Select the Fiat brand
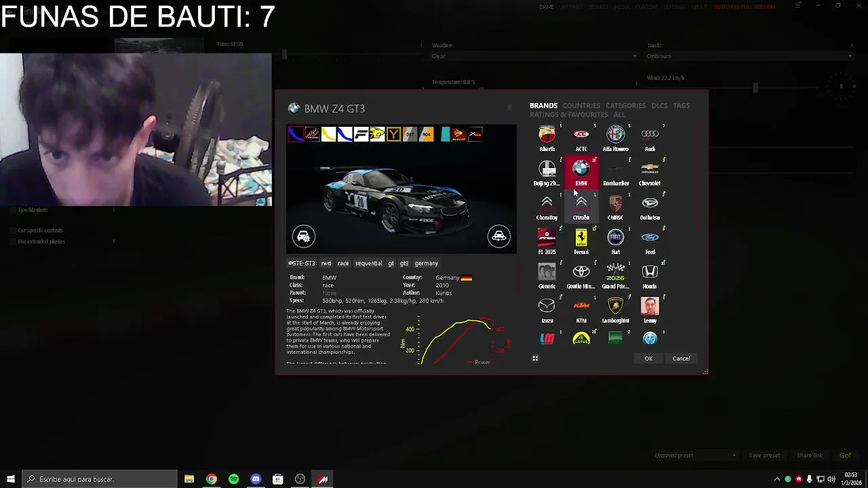The height and width of the screenshot is (488, 868). click(x=616, y=241)
